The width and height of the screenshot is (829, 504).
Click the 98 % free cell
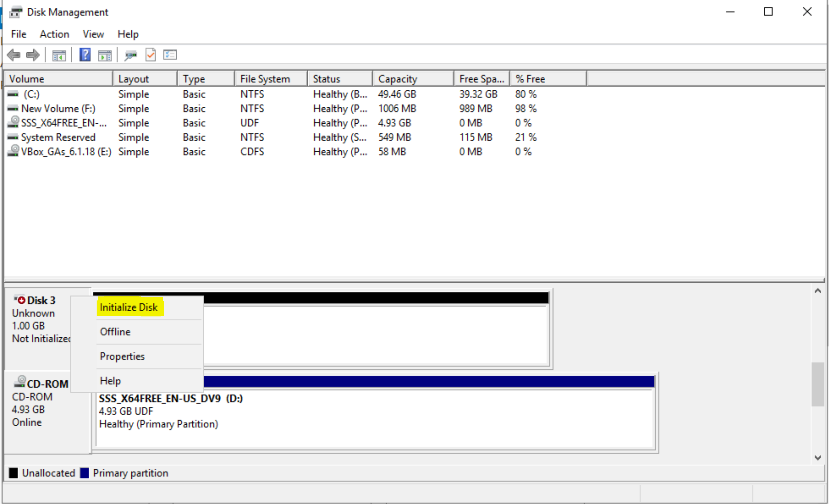[x=526, y=109]
